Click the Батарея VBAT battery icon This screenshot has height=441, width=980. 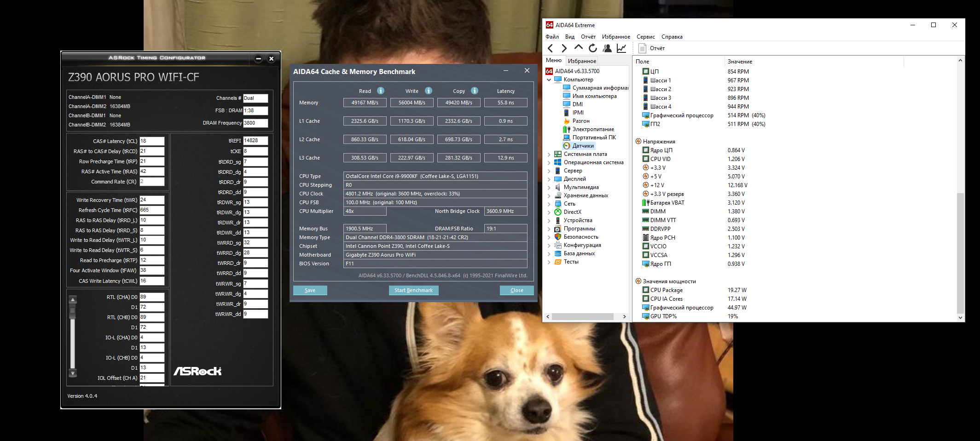tap(646, 203)
